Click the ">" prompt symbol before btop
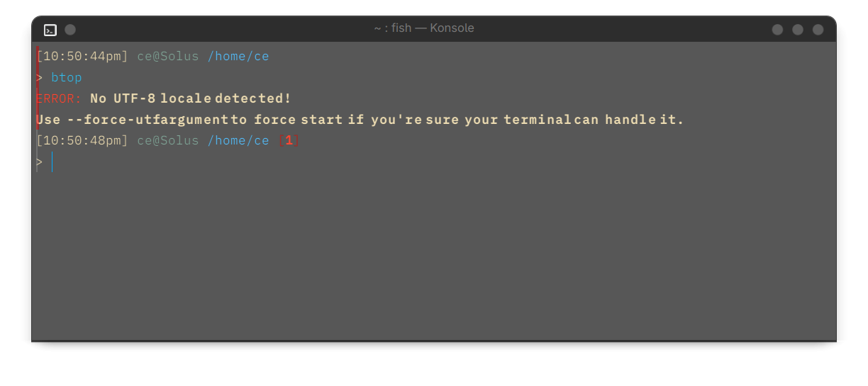 click(x=40, y=77)
